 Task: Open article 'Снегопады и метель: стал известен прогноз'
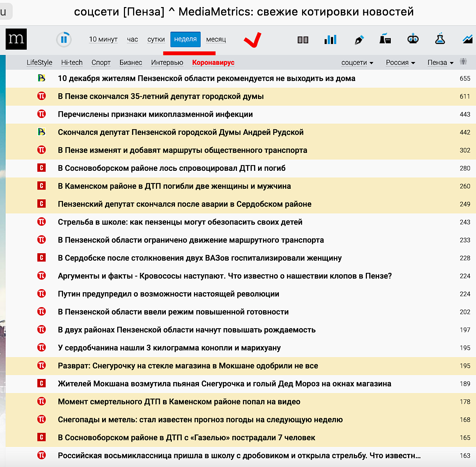coord(200,419)
